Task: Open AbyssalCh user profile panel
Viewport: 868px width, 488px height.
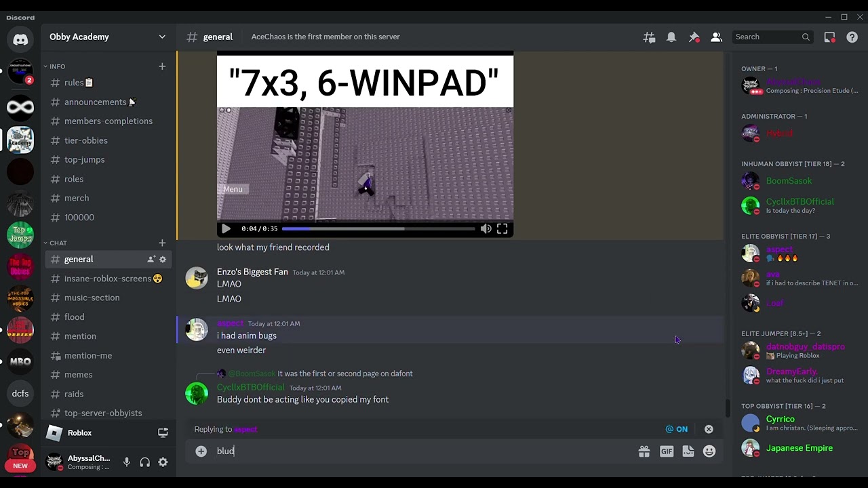Action: pos(78,462)
